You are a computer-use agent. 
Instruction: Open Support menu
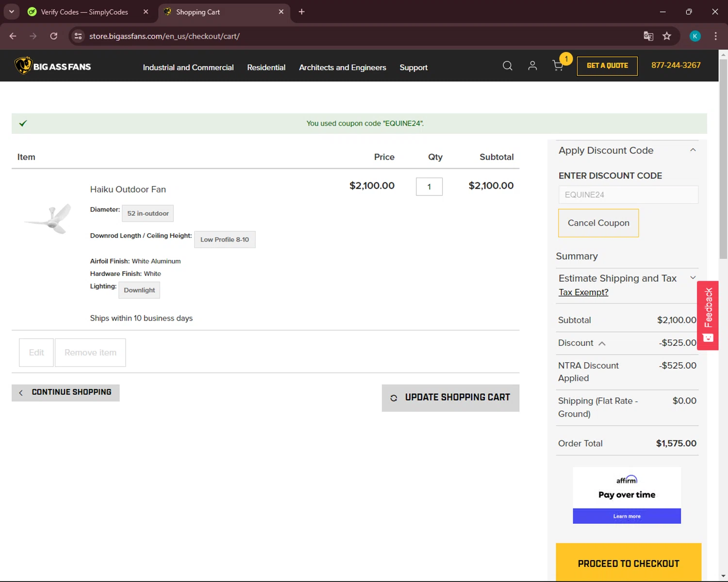(x=414, y=67)
